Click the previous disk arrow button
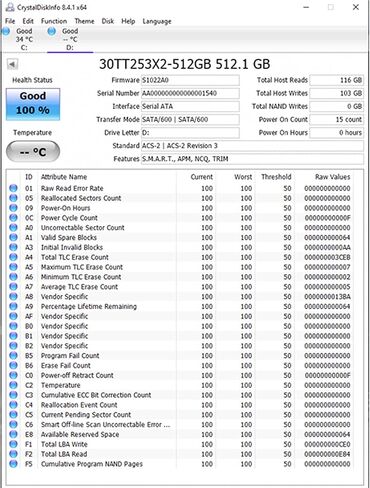The height and width of the screenshot is (488, 370). point(12,64)
